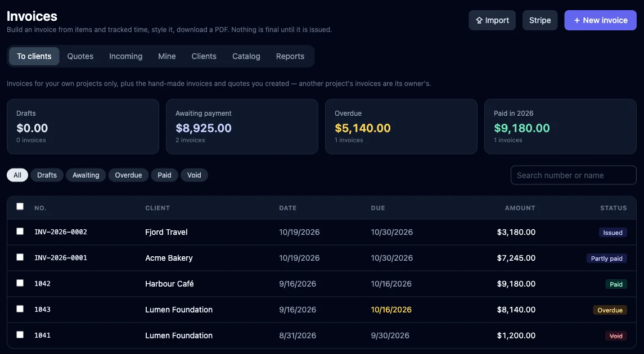Tick the checkbox for invoice 1042

pos(20,283)
